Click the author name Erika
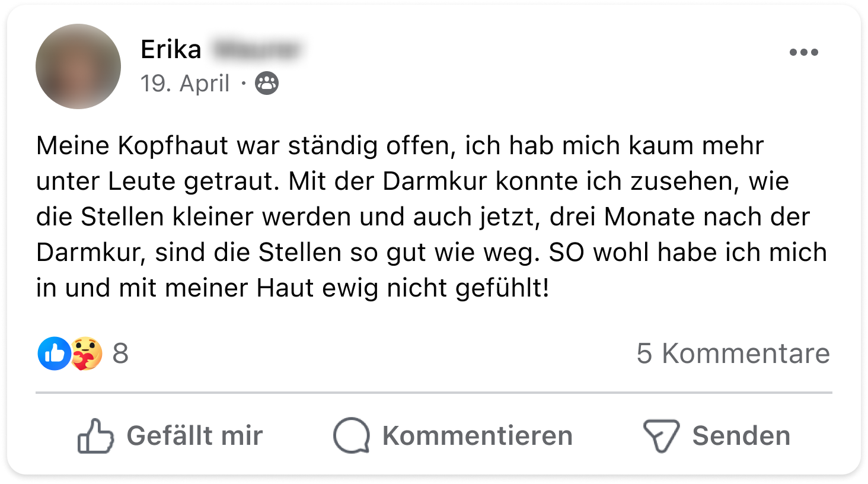 (x=171, y=49)
